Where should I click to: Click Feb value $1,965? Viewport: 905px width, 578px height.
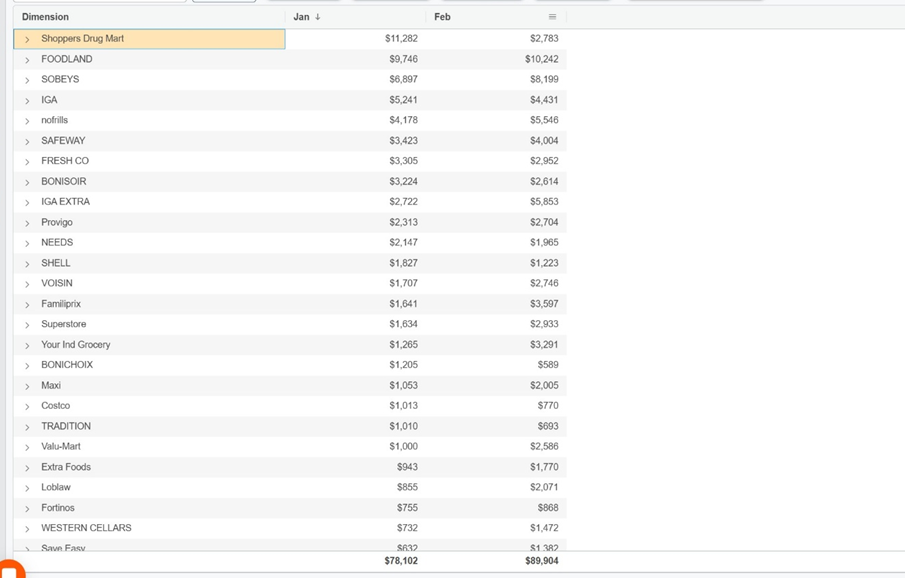point(544,243)
